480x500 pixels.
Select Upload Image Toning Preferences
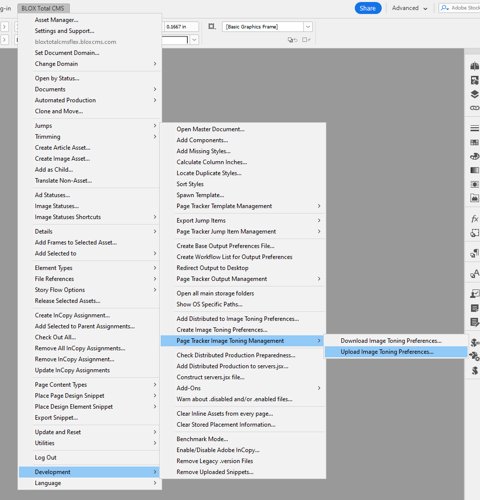396,352
